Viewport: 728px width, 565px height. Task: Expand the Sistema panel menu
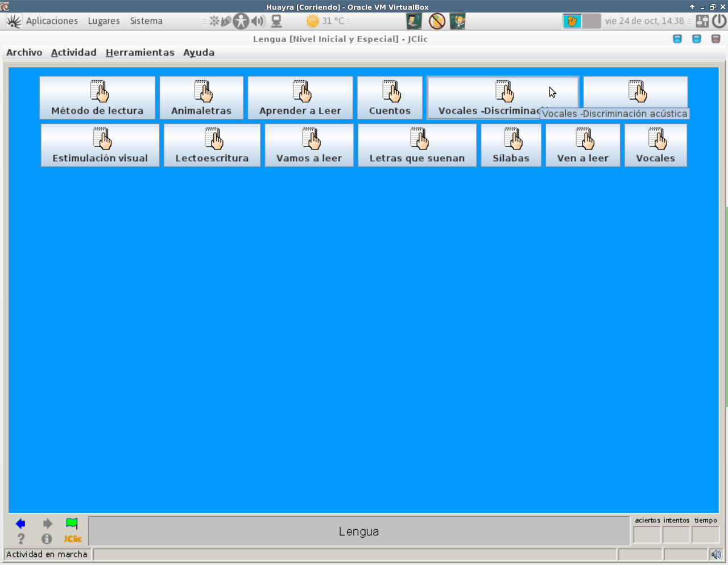coord(146,21)
